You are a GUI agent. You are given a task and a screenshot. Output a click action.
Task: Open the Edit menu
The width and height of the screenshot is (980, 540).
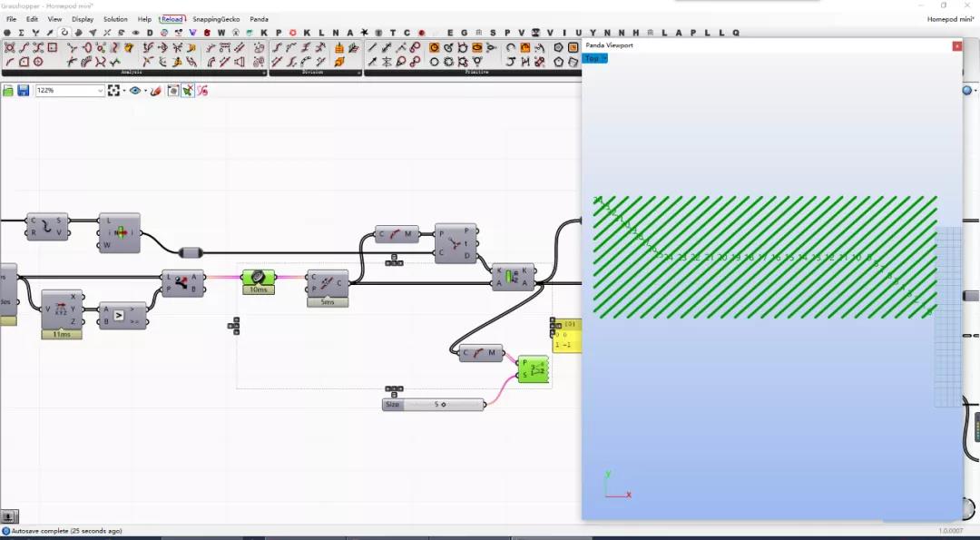coord(32,19)
